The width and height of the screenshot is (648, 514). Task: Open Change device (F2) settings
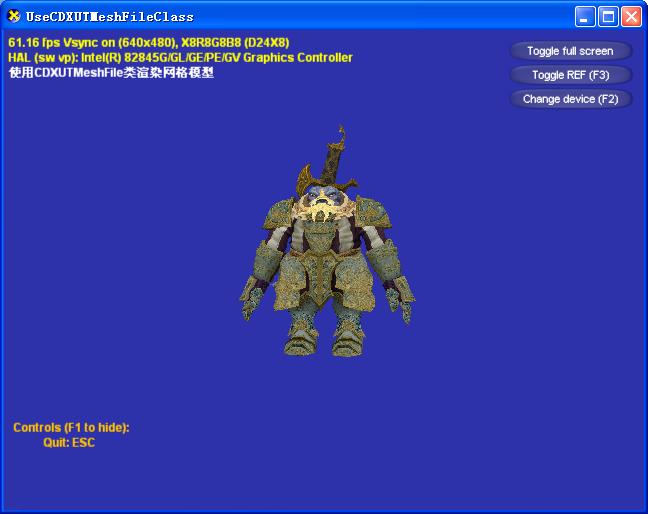click(571, 99)
